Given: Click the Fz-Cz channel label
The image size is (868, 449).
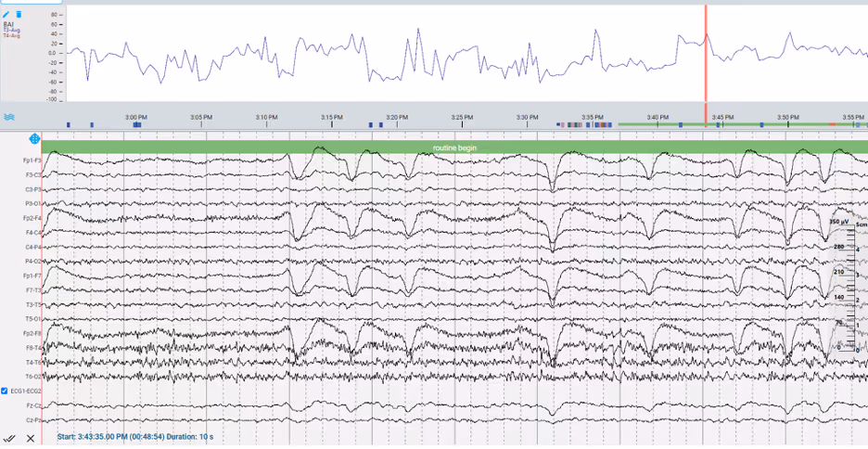Looking at the screenshot, I should pyautogui.click(x=33, y=405).
